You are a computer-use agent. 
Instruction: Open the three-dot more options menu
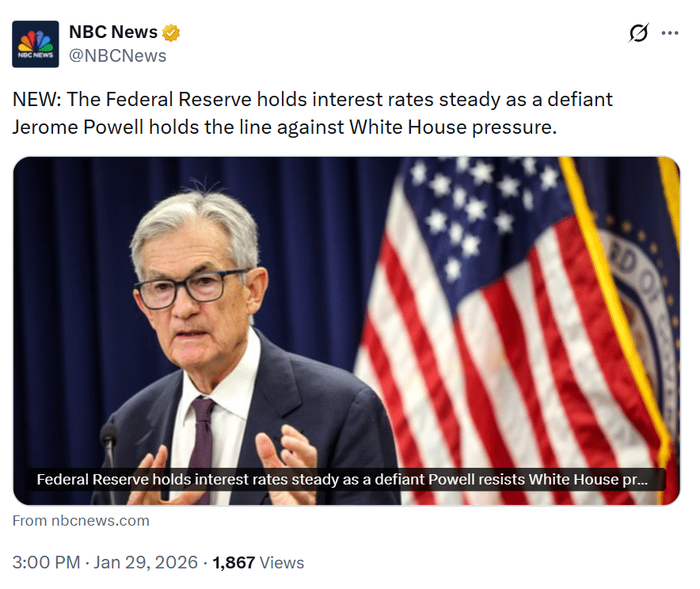pos(670,33)
